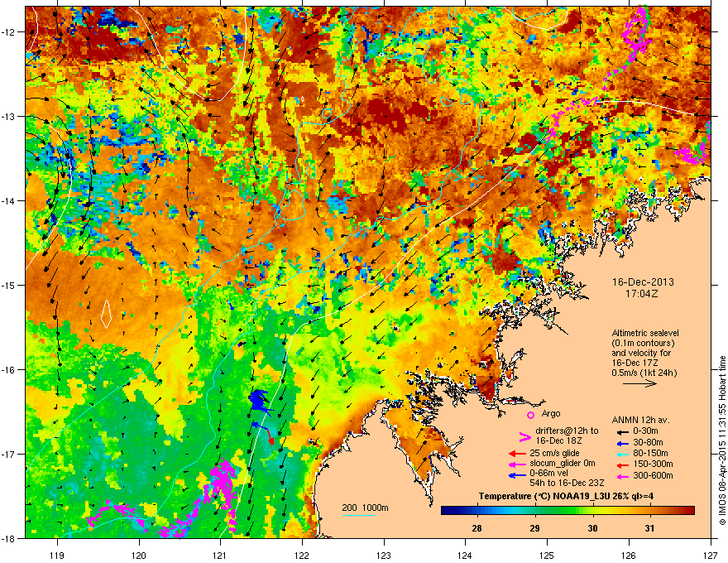Click the 0.5m/s velocity scale arrow
The width and height of the screenshot is (728, 563).
coord(639,383)
